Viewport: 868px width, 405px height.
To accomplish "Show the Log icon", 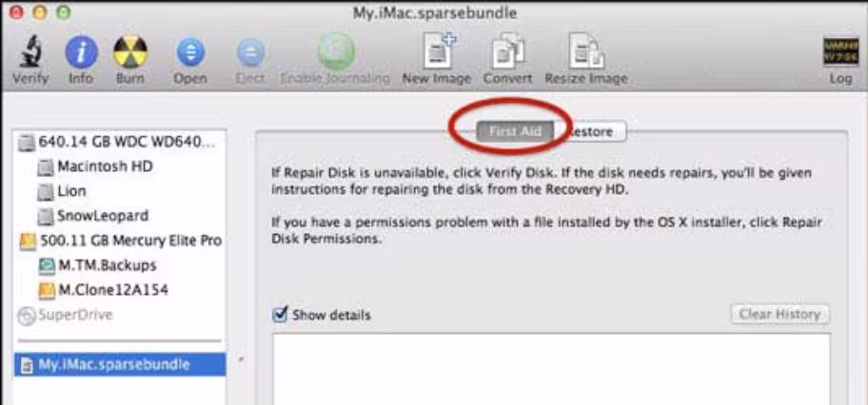I will 840,52.
